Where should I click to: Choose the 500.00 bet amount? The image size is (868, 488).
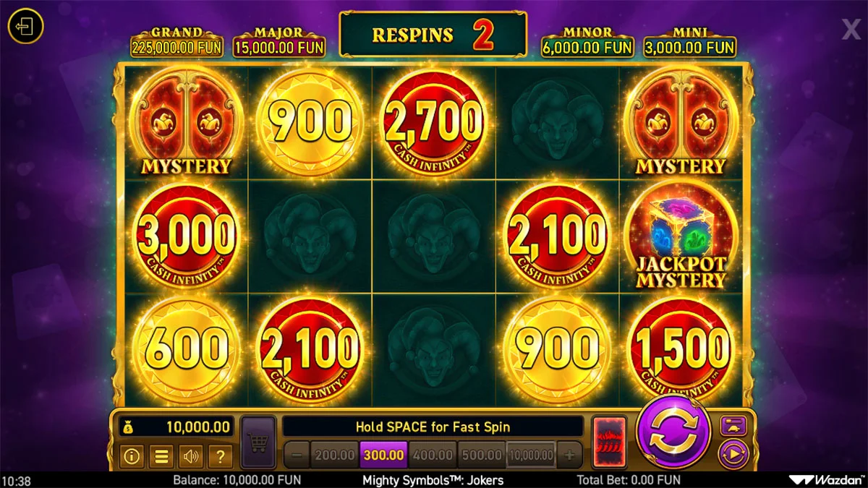(481, 455)
